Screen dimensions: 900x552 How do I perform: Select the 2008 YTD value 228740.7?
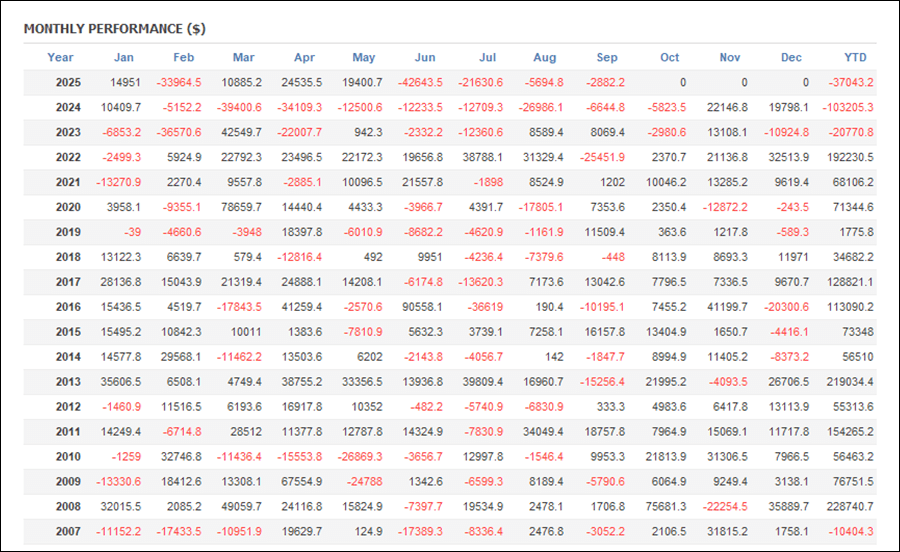click(x=848, y=507)
